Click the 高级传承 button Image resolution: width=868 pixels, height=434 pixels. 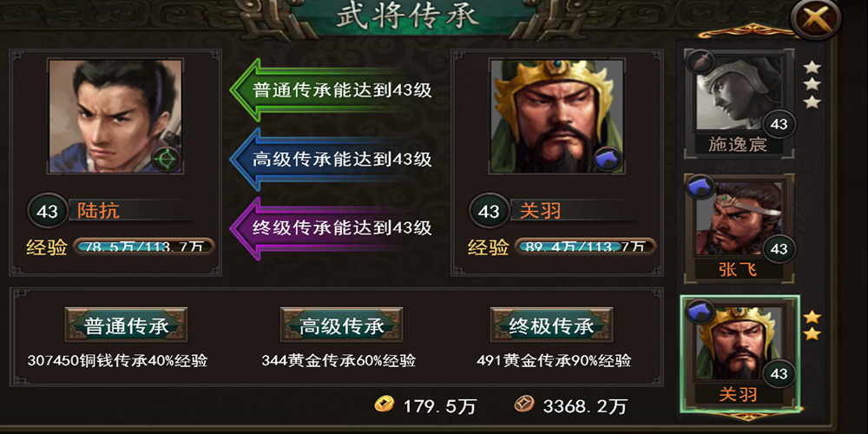tap(341, 325)
